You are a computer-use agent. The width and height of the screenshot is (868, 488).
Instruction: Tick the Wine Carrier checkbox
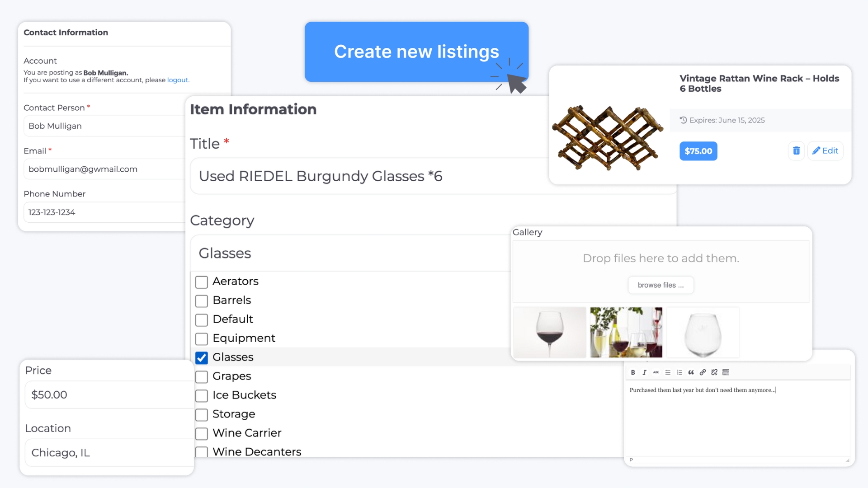point(202,433)
